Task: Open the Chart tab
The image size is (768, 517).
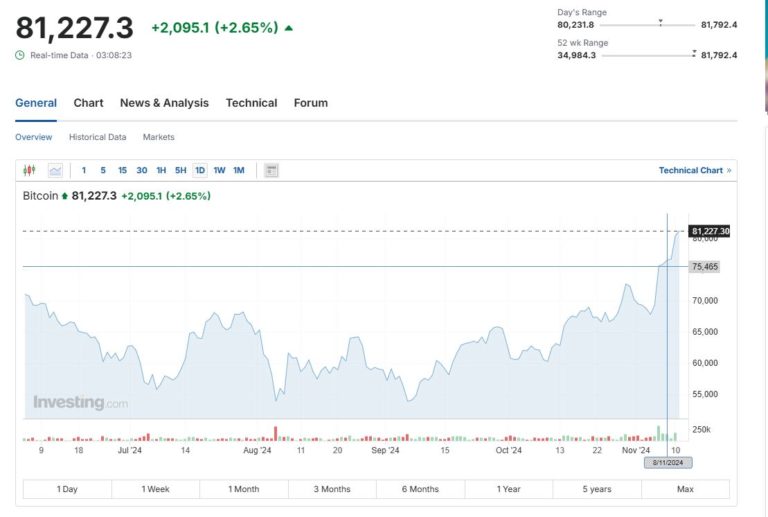Action: pos(88,103)
